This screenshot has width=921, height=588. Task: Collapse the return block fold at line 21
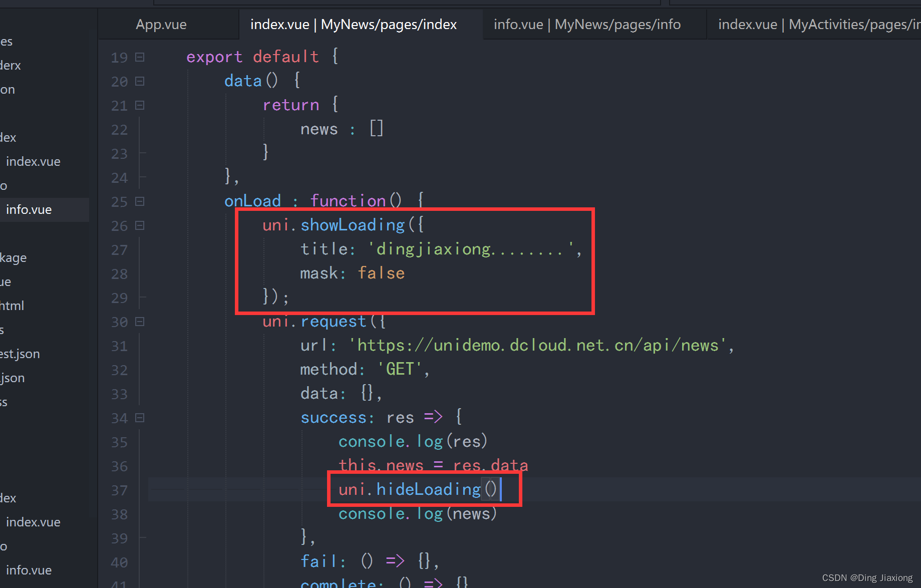[140, 105]
